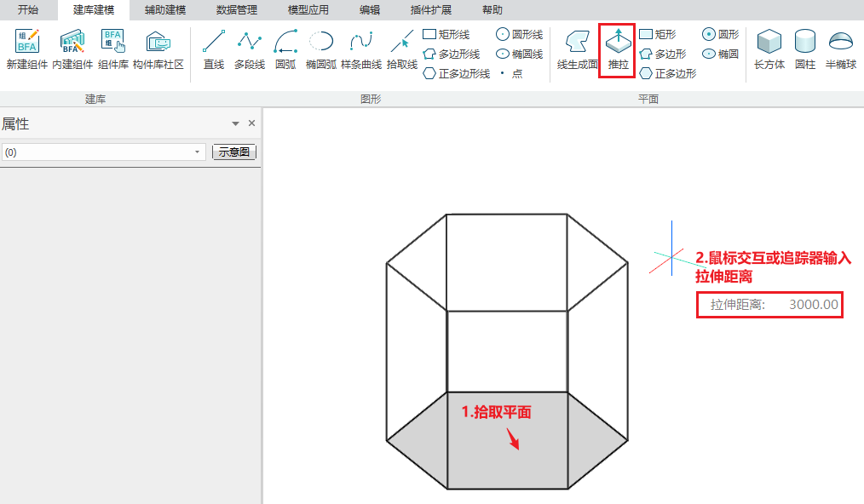Close the 属性 properties panel

pos(251,123)
